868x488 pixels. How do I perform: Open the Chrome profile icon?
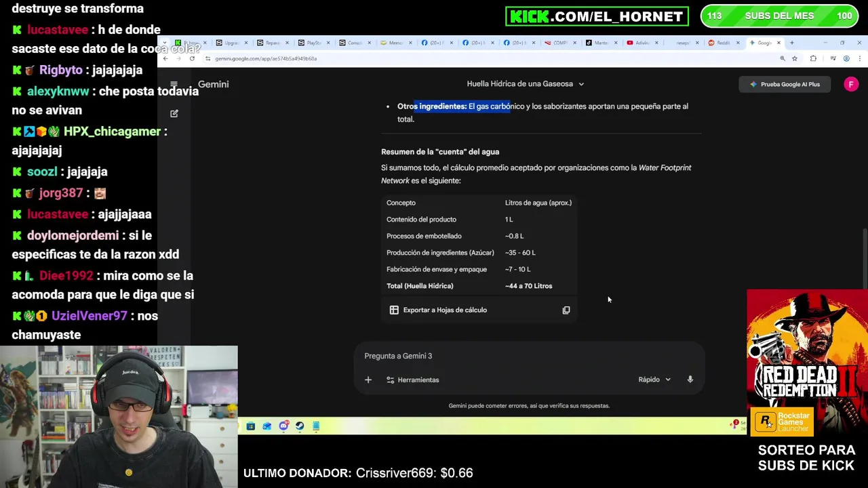(x=846, y=59)
